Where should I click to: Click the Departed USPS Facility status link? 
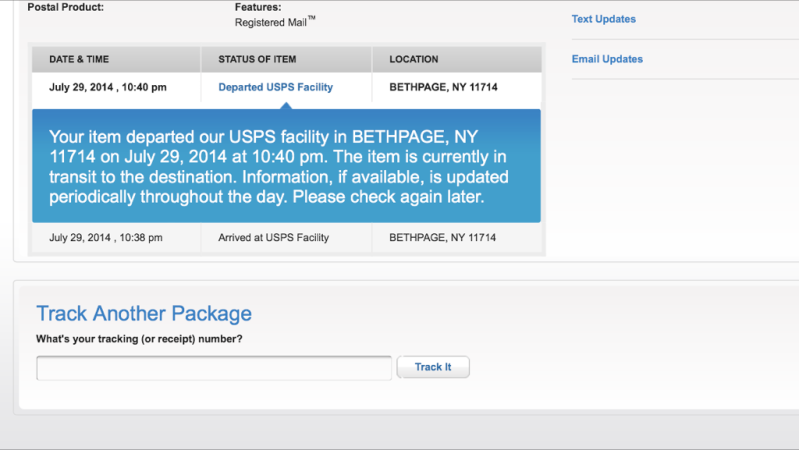(275, 87)
